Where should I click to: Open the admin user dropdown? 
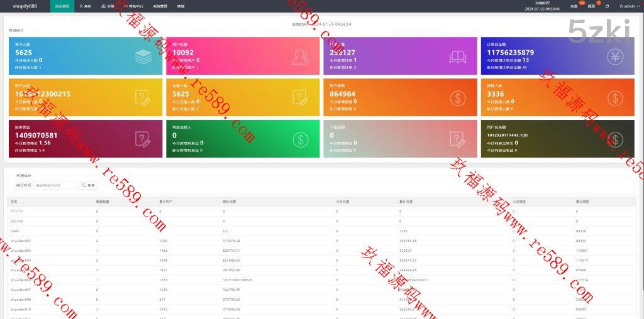pyautogui.click(x=628, y=6)
